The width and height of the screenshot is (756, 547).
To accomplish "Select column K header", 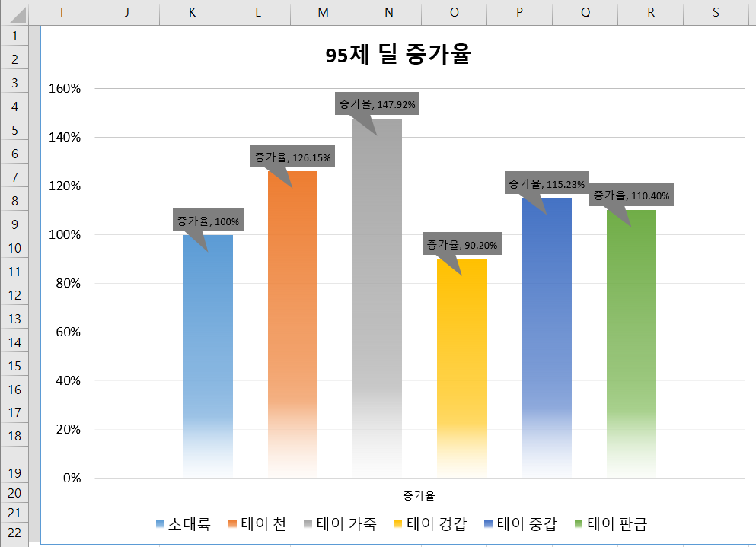I will click(192, 12).
